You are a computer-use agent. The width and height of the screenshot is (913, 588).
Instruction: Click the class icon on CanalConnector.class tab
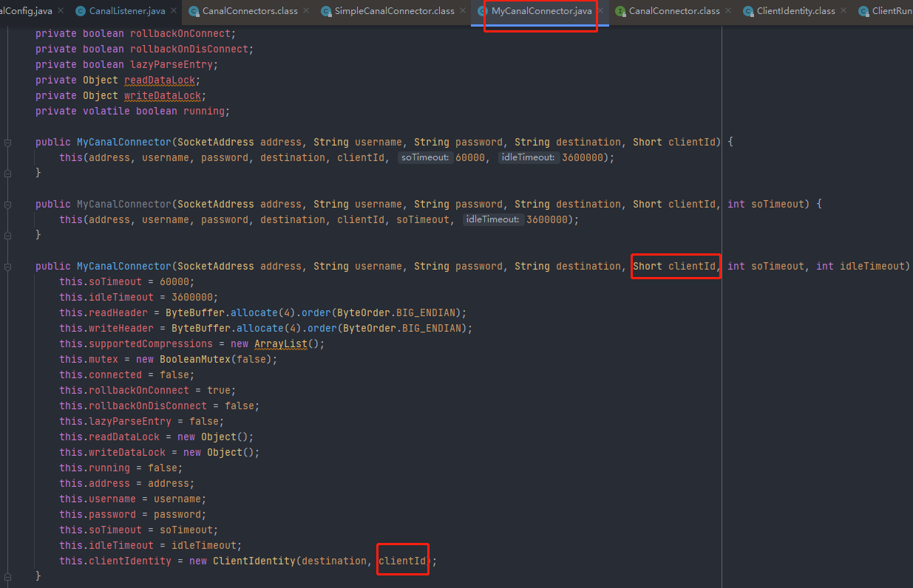coord(621,11)
